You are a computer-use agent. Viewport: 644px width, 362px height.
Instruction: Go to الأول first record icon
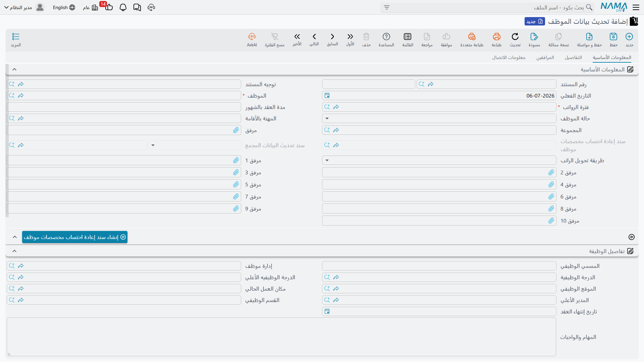pos(350,37)
